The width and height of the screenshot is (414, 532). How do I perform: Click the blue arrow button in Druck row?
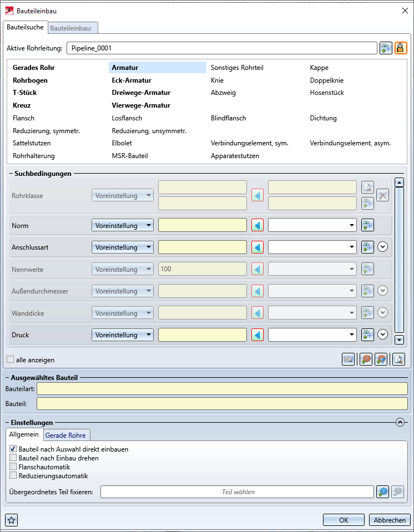tap(258, 335)
